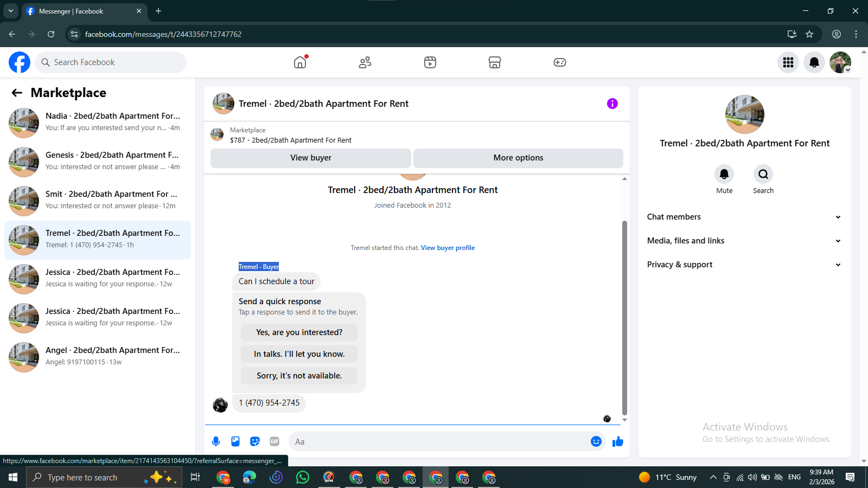Open the Angel apartment conversation
This screenshot has width=868, height=488.
[x=98, y=357]
